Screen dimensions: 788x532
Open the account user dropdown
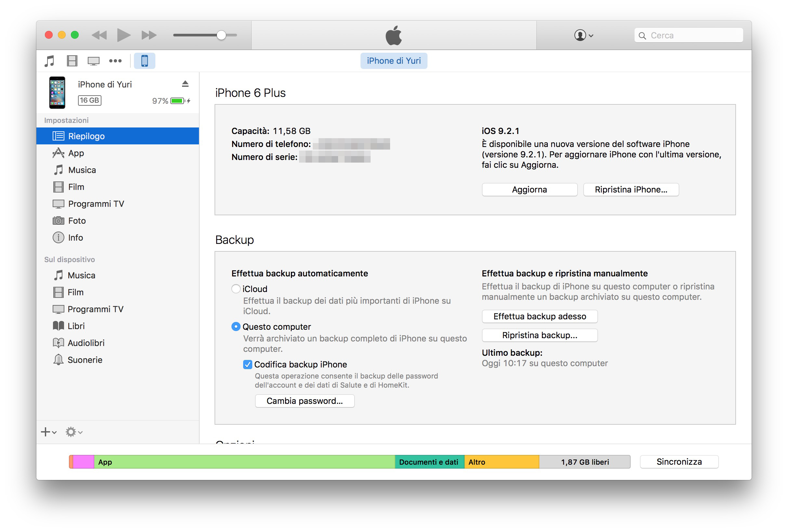point(583,35)
